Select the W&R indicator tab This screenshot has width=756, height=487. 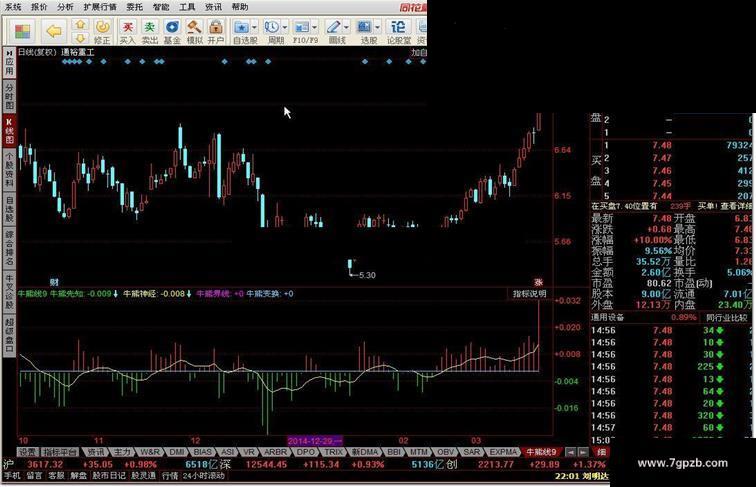point(150,452)
